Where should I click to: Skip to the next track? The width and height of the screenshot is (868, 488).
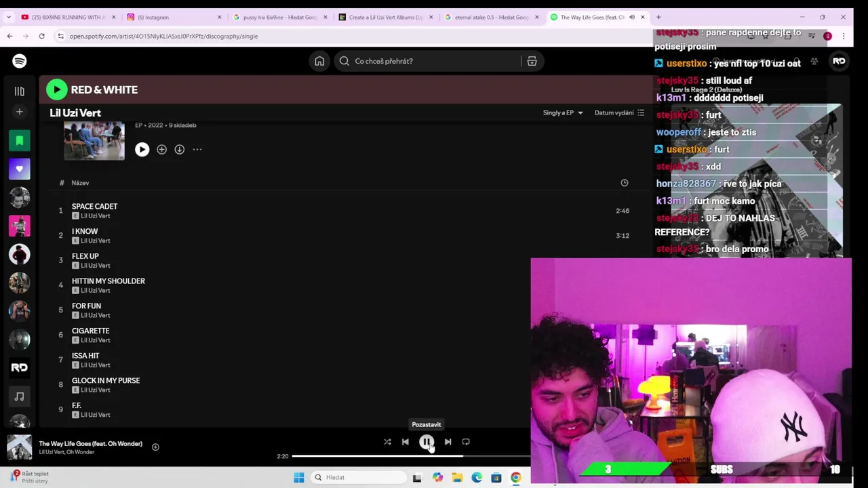[x=448, y=442]
